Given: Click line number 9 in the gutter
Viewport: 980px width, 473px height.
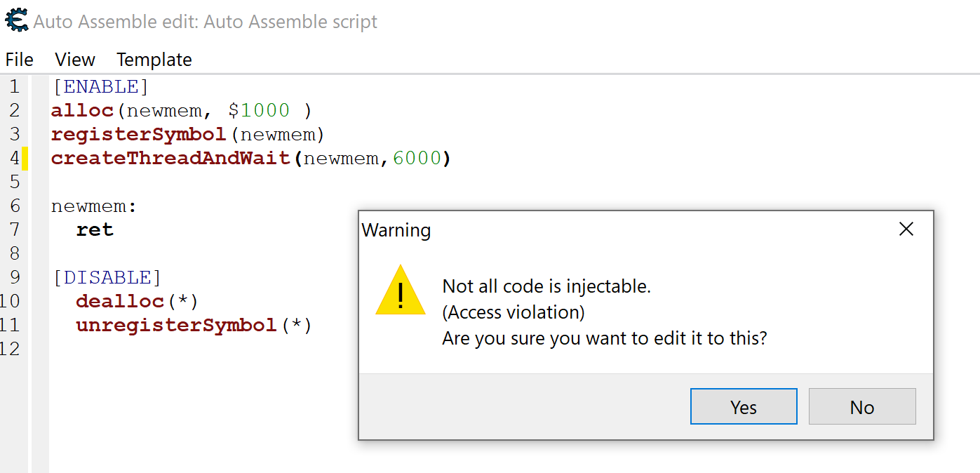Looking at the screenshot, I should 14,277.
